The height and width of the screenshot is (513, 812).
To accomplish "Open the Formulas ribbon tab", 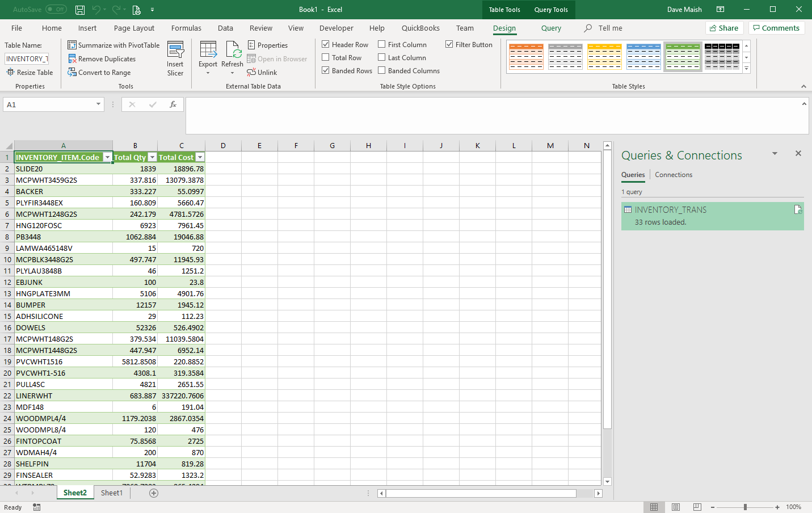I will (x=186, y=28).
